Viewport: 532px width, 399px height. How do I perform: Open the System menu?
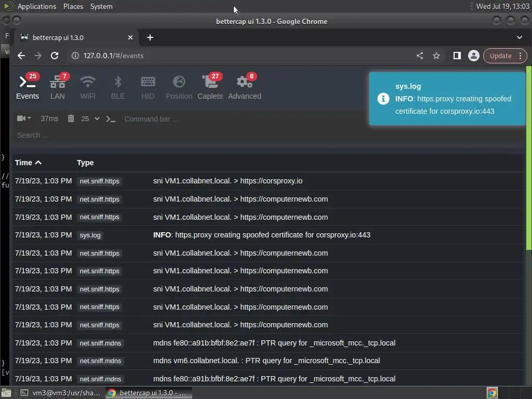tap(101, 6)
